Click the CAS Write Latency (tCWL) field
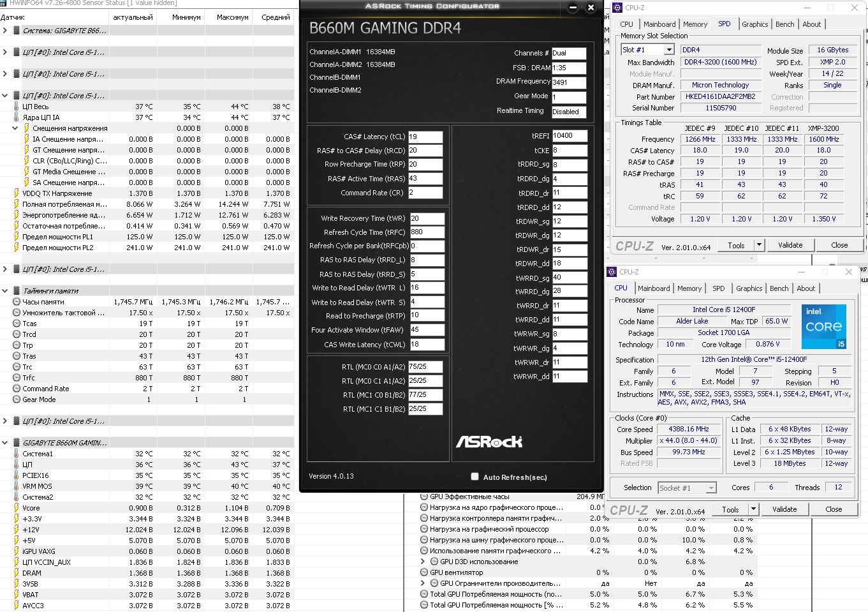The height and width of the screenshot is (612, 868). coord(427,345)
